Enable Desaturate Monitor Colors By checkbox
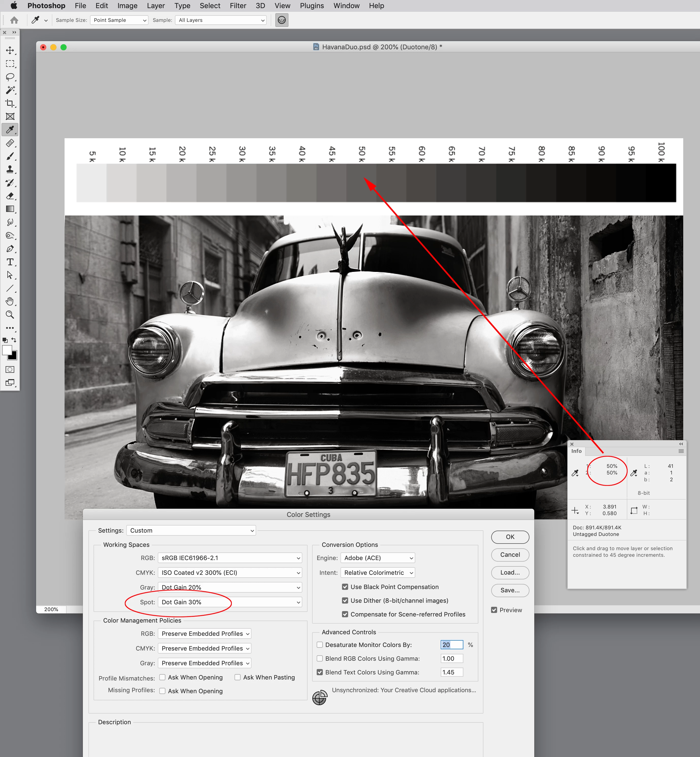 point(320,644)
